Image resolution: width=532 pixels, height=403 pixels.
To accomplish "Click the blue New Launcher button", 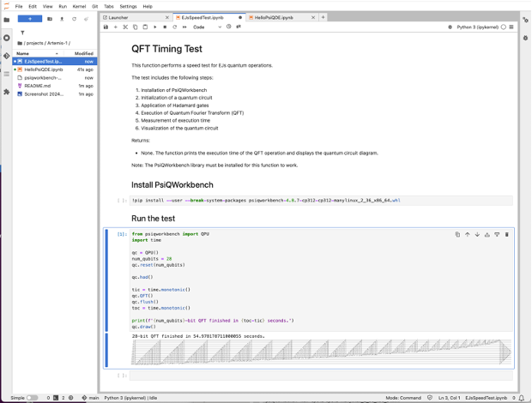I will pyautogui.click(x=30, y=19).
